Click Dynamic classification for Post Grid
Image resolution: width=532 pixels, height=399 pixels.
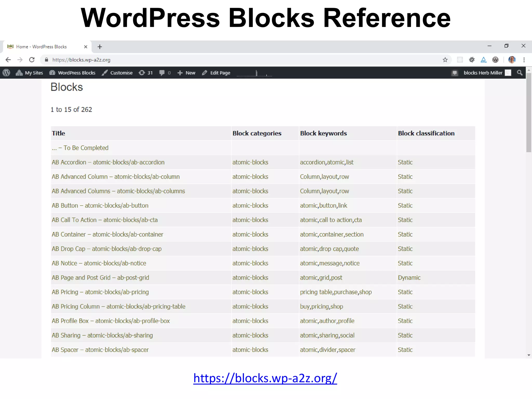[409, 278]
